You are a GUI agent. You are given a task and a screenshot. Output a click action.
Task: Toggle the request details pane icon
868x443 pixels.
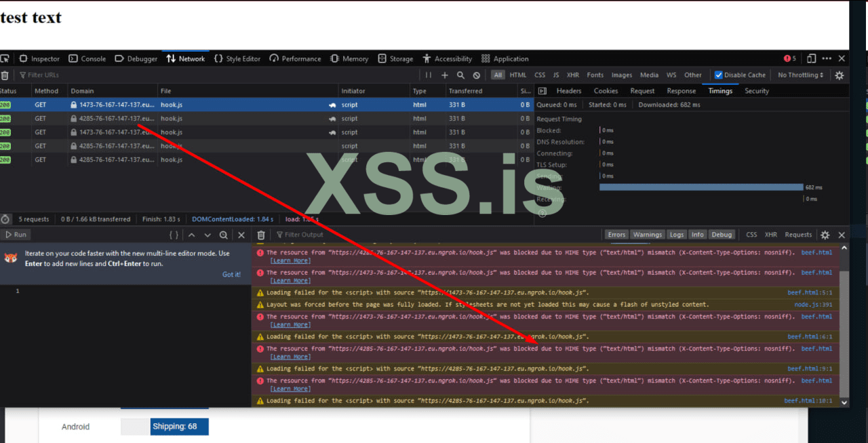pos(542,91)
